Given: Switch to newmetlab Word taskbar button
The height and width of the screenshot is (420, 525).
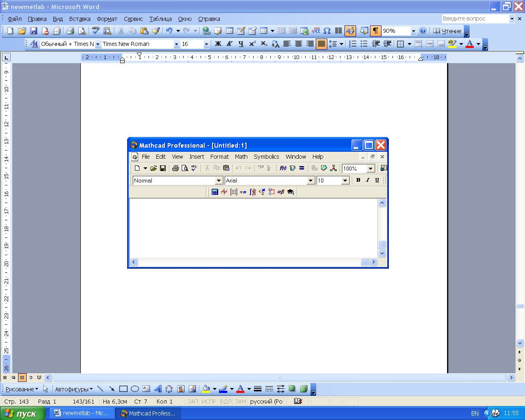Looking at the screenshot, I should (81, 413).
